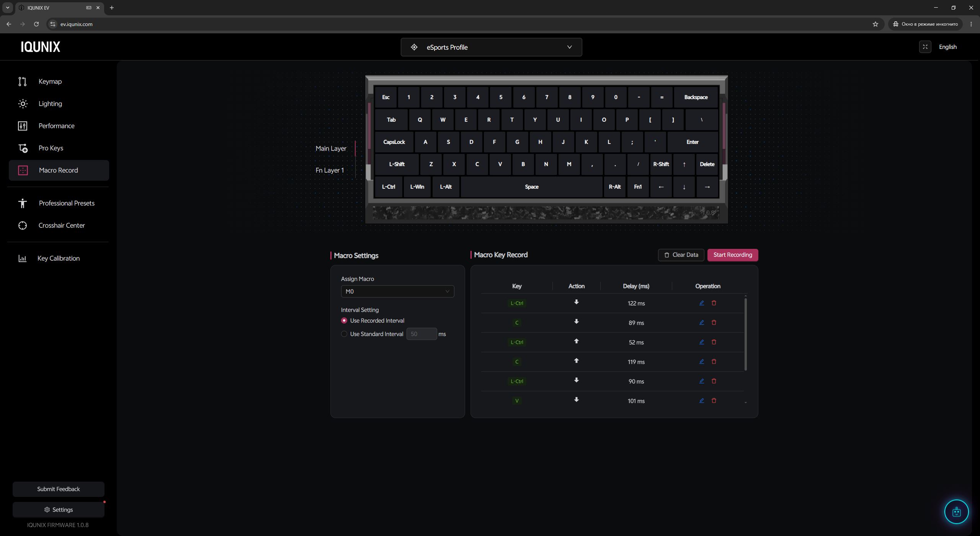Open the eSports Profile dropdown
This screenshot has width=980, height=536.
click(491, 47)
